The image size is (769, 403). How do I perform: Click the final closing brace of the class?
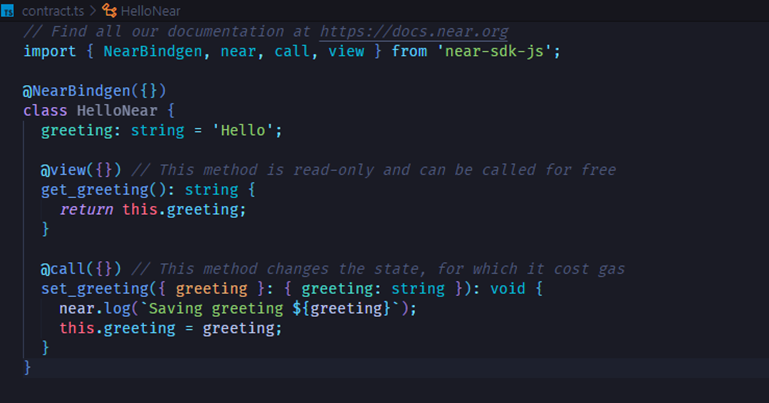coord(27,368)
